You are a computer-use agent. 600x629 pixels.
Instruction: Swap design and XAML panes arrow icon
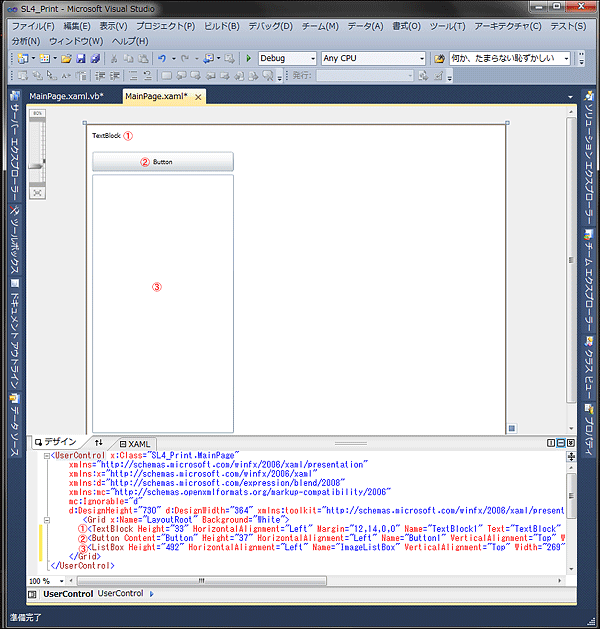click(x=98, y=442)
